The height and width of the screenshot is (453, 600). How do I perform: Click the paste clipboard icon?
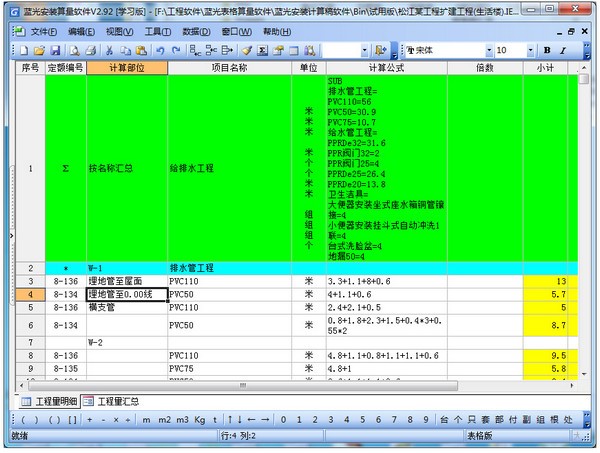coord(141,50)
